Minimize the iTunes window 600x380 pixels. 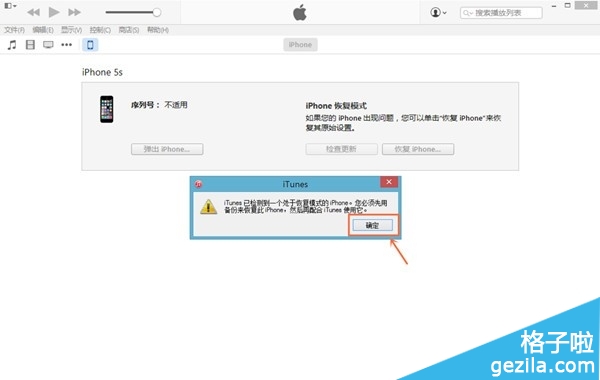click(x=554, y=6)
